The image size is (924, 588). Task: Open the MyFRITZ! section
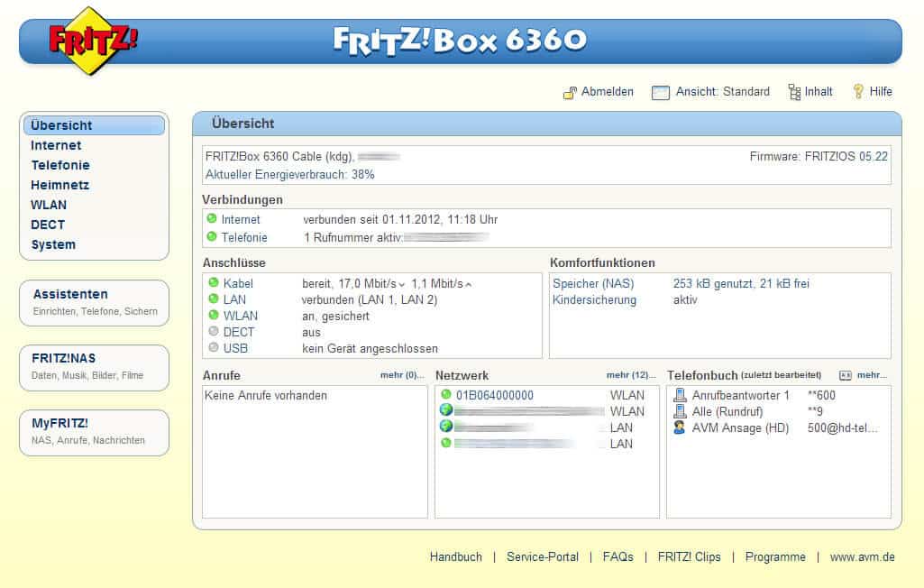point(95,432)
